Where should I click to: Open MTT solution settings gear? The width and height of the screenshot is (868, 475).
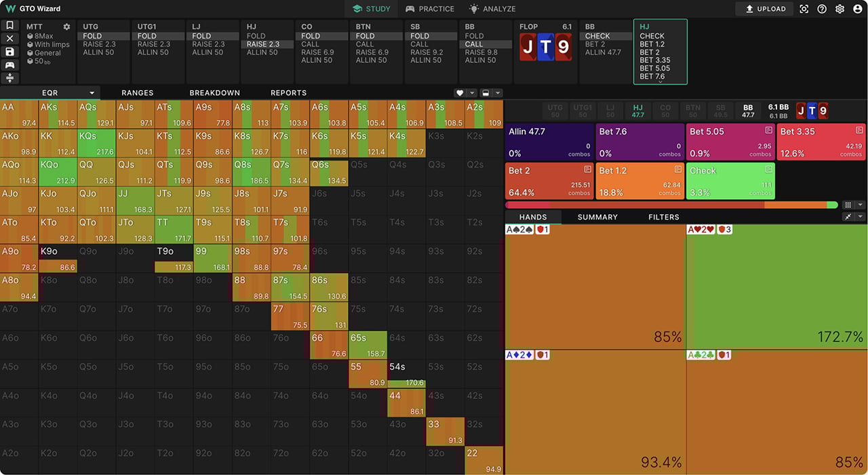[66, 27]
